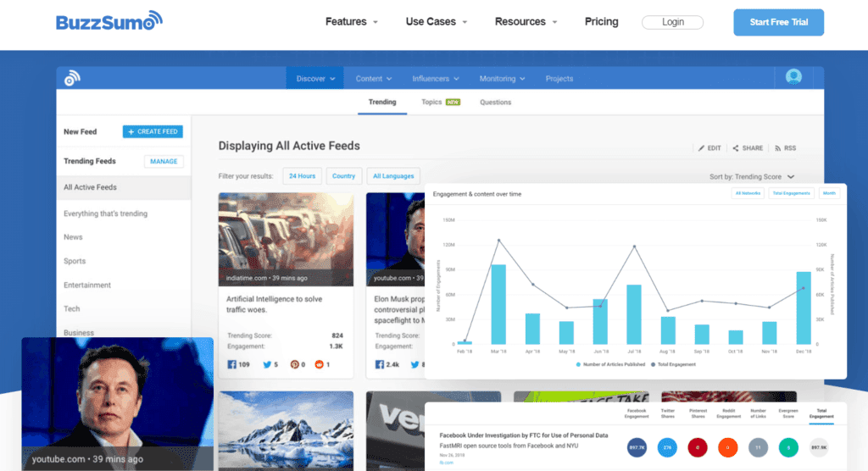Switch to the Questions tab
The width and height of the screenshot is (868, 471).
(496, 103)
